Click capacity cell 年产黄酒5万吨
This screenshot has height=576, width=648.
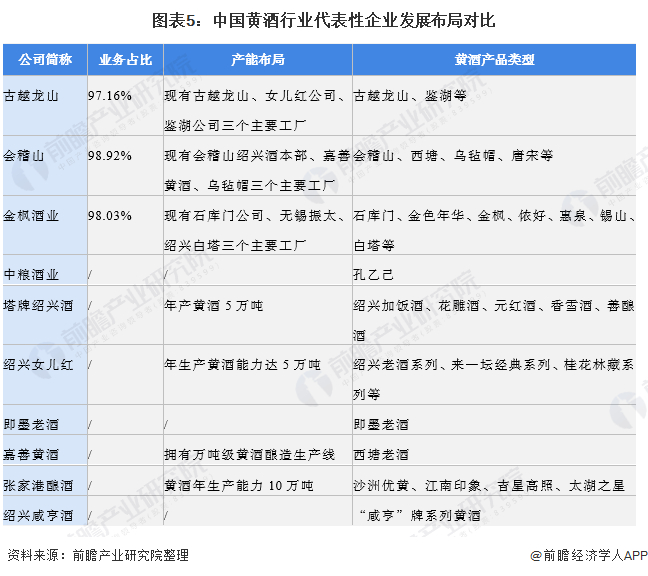coord(258,315)
